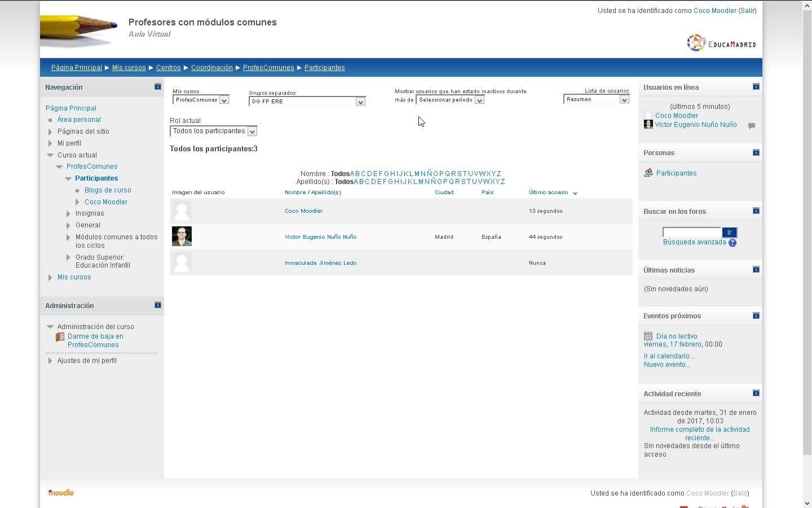This screenshot has width=812, height=508.
Task: Open Área personal link
Action: coord(79,120)
